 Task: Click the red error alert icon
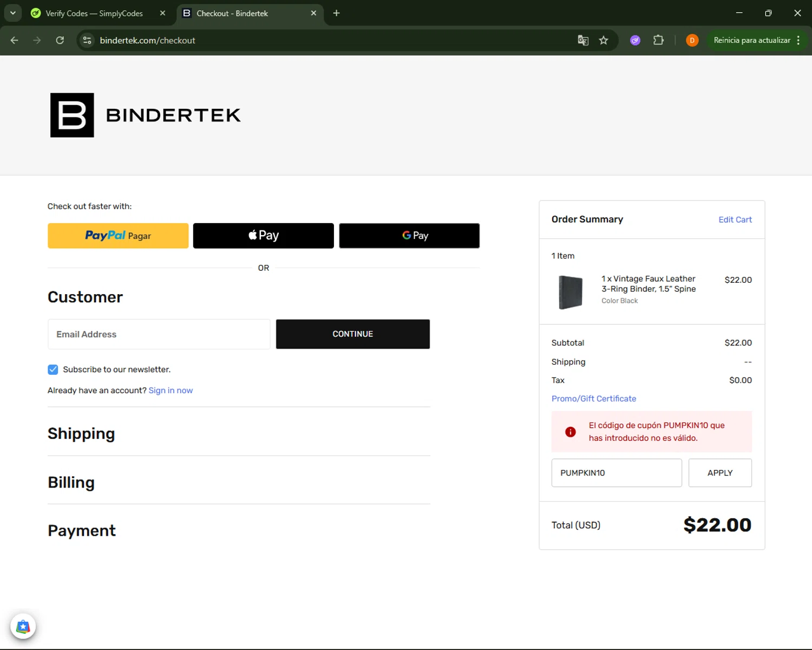(570, 432)
